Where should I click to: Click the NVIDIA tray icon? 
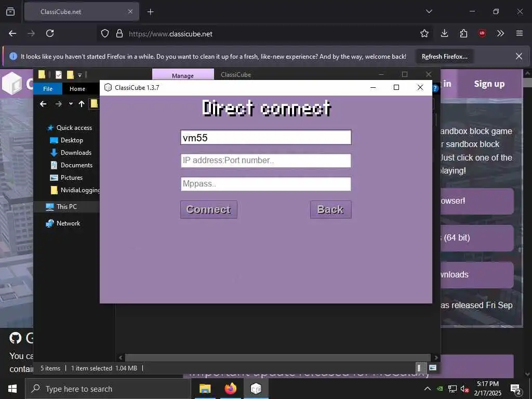pos(440,389)
